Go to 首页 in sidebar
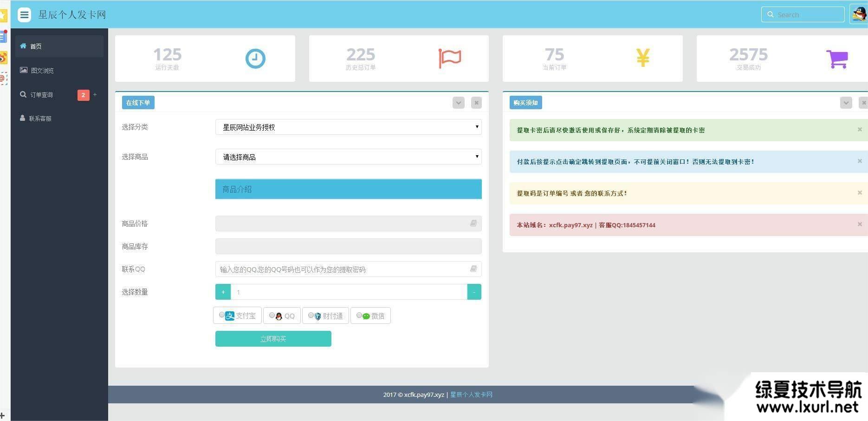The width and height of the screenshot is (868, 421). (59, 46)
